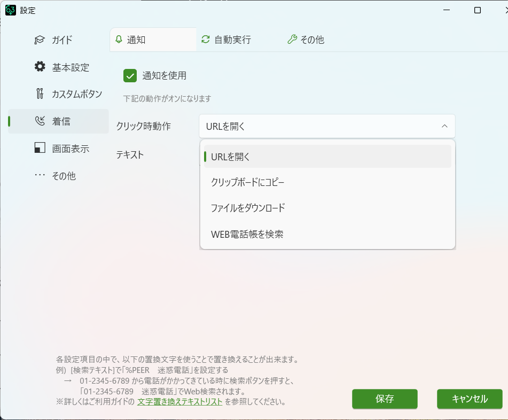Open the 文字置き換えテキストリスト link

point(179,401)
